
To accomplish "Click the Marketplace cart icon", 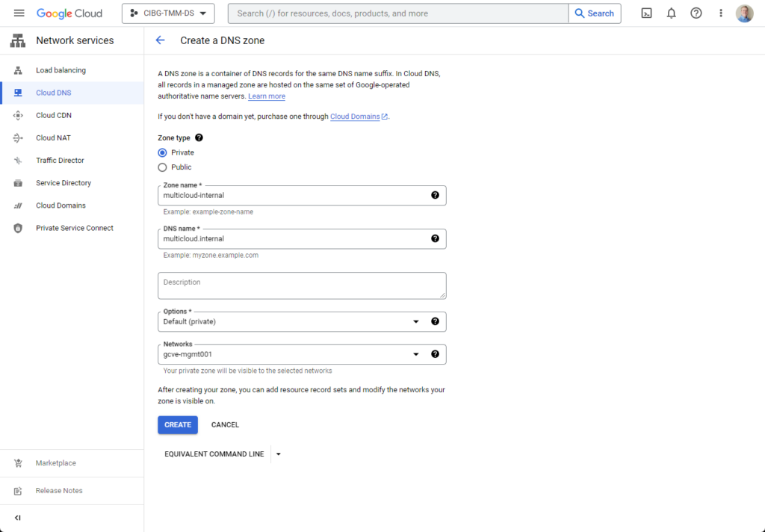I will coord(18,463).
